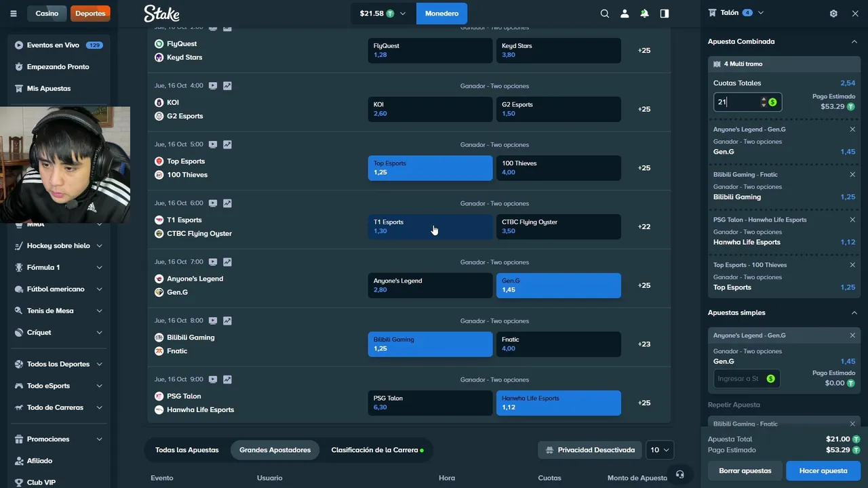The width and height of the screenshot is (868, 488).
Task: Expand the Talón bet slip dropdown
Action: [x=760, y=13]
